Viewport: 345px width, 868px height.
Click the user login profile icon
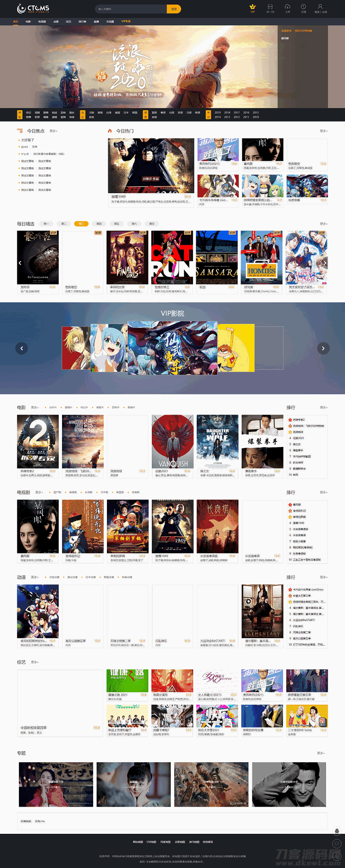(320, 7)
